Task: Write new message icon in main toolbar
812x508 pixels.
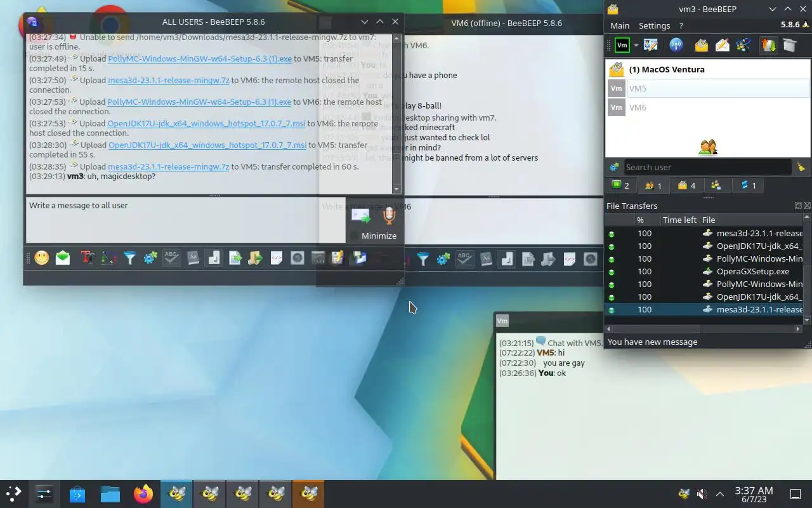Action: tap(722, 45)
